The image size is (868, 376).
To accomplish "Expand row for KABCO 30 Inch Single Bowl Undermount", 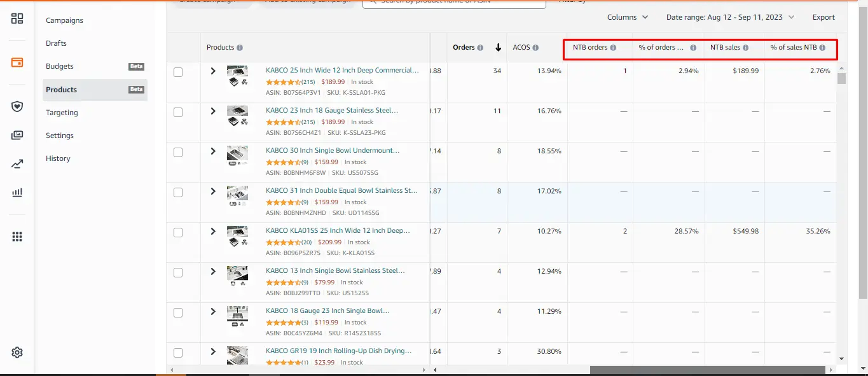I will coord(214,151).
